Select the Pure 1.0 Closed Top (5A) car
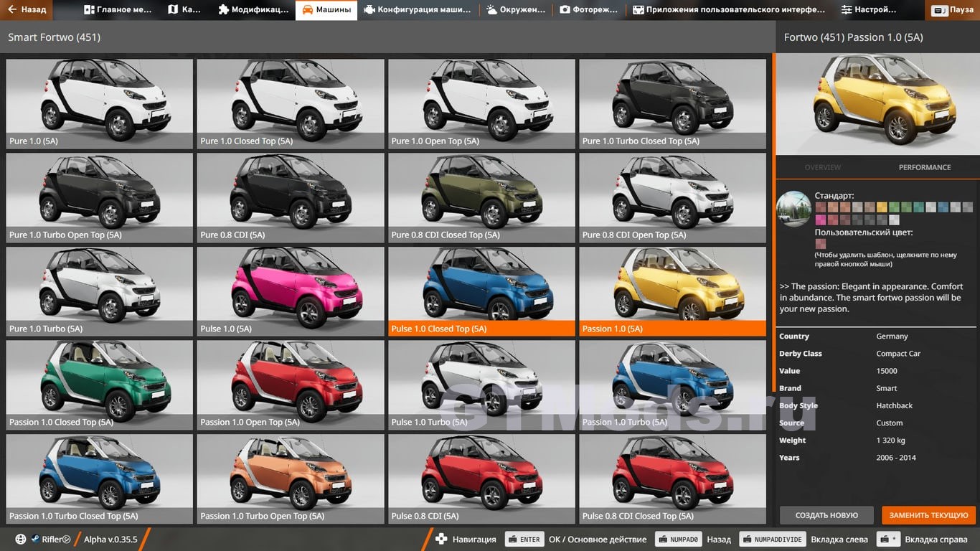This screenshot has height=551, width=980. click(291, 103)
